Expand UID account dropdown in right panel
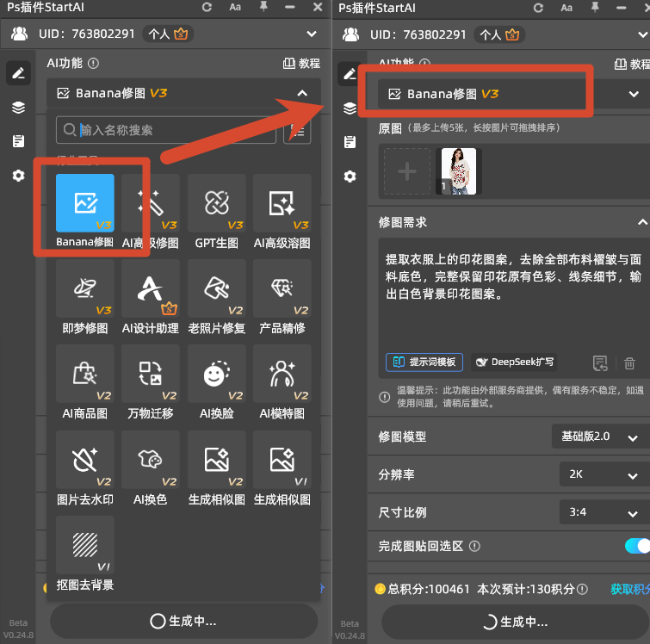 (x=642, y=34)
